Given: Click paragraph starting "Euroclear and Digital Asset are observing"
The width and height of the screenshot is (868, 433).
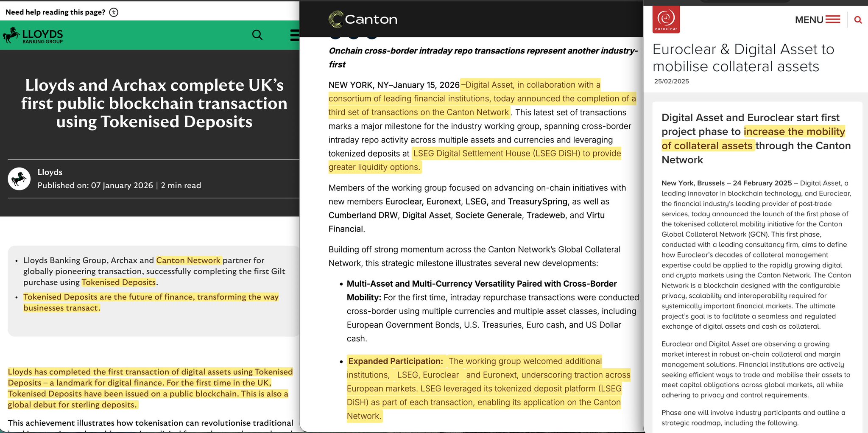Looking at the screenshot, I should point(756,369).
